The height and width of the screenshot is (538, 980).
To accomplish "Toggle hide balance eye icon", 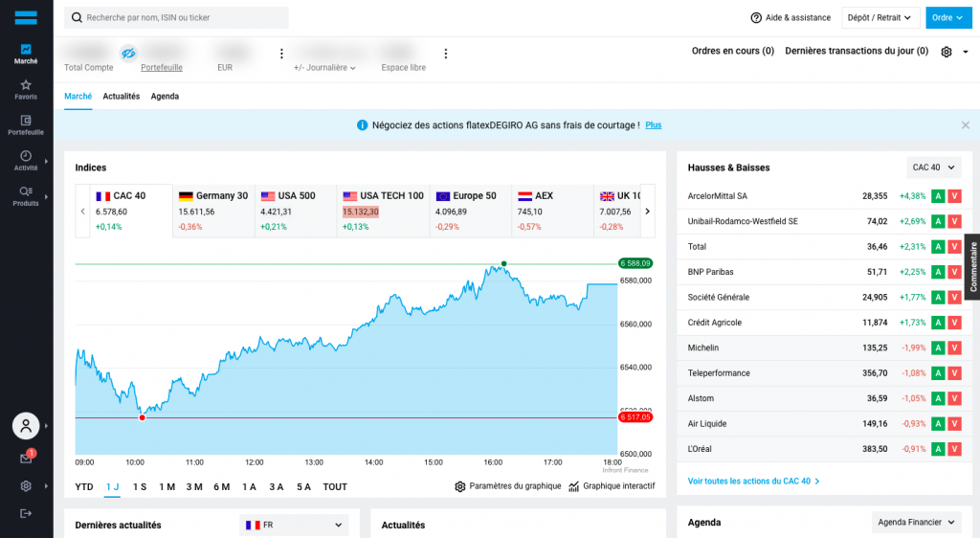I will coord(128,53).
